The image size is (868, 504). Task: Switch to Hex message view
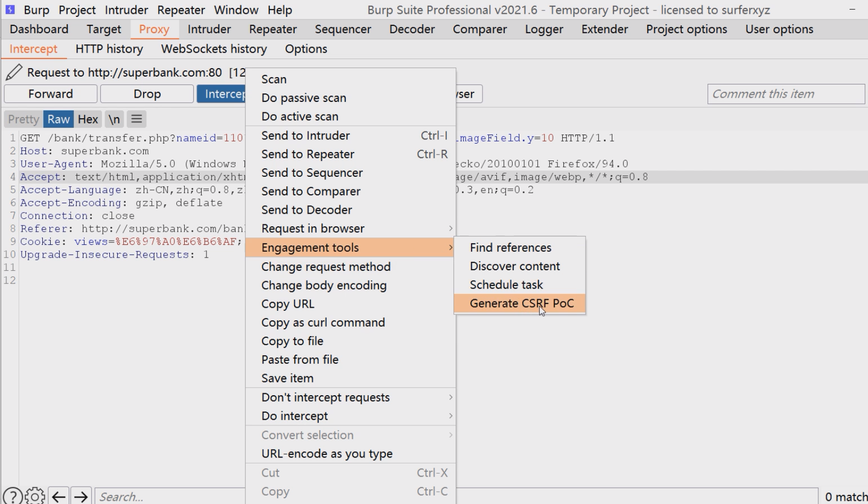[88, 119]
